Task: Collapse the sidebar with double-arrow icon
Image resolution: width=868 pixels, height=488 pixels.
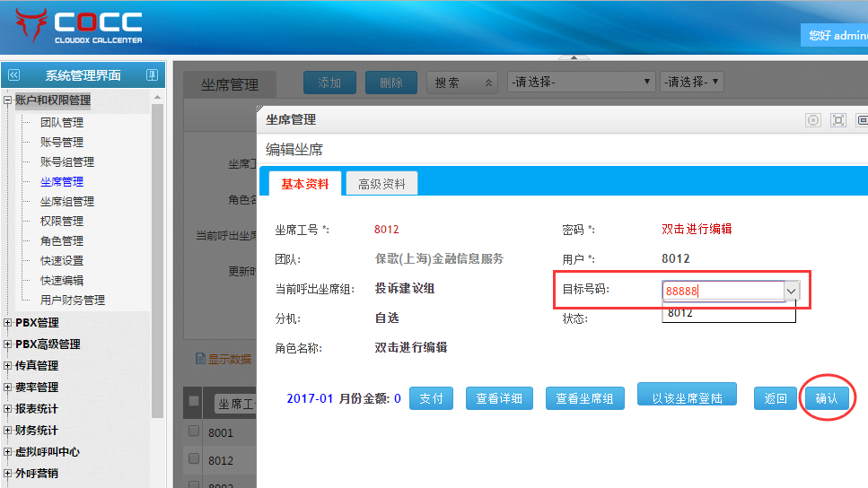Action: click(13, 75)
